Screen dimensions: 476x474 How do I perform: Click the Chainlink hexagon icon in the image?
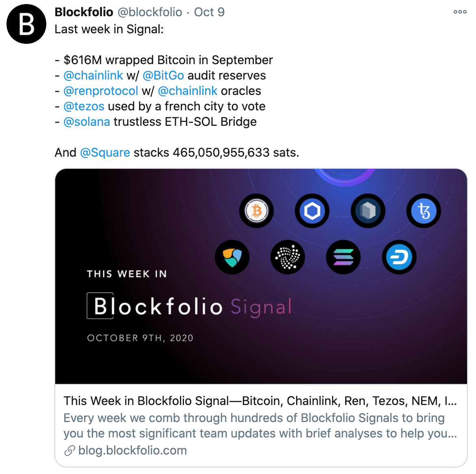pyautogui.click(x=312, y=211)
